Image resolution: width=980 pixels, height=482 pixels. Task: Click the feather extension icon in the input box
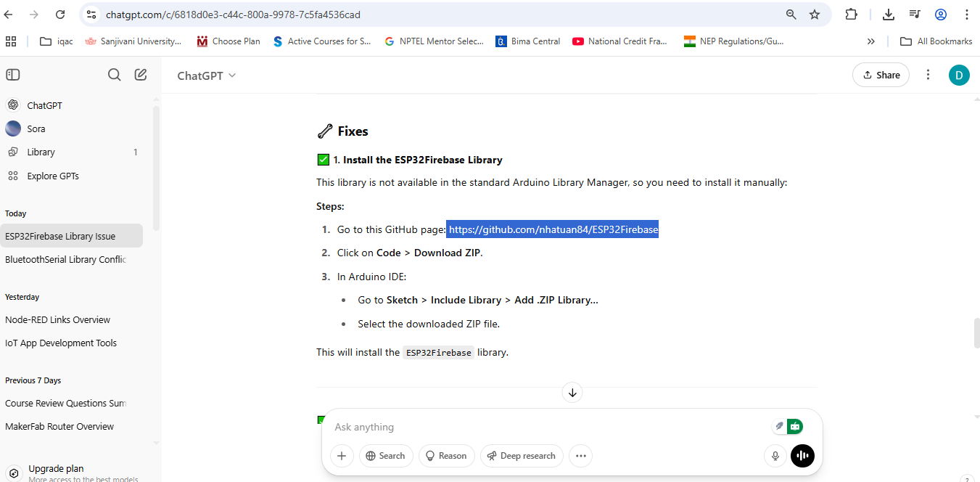point(779,427)
